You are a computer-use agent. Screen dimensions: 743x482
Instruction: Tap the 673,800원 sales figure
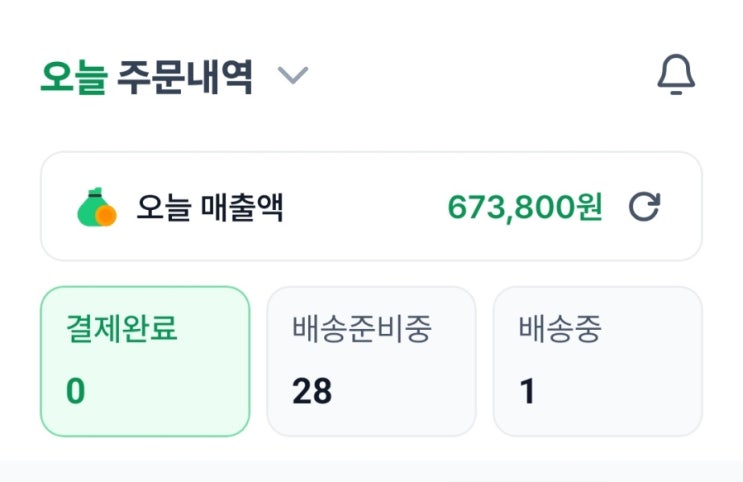coord(525,207)
